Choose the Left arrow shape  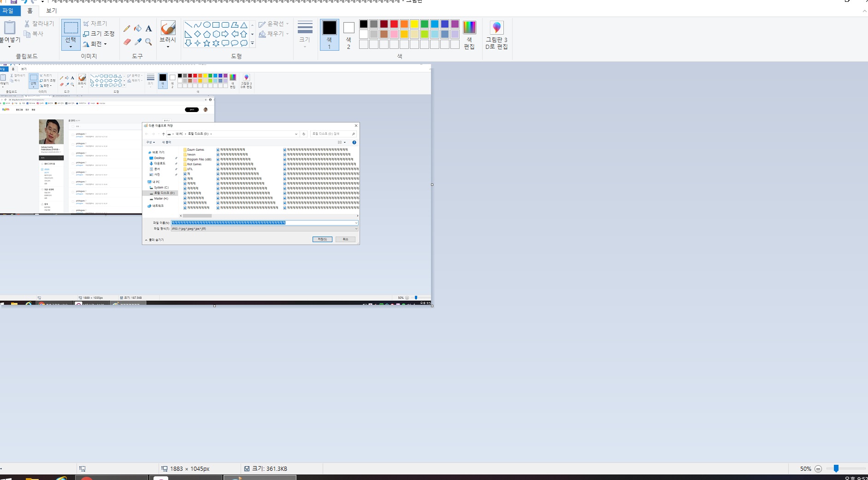tap(234, 34)
